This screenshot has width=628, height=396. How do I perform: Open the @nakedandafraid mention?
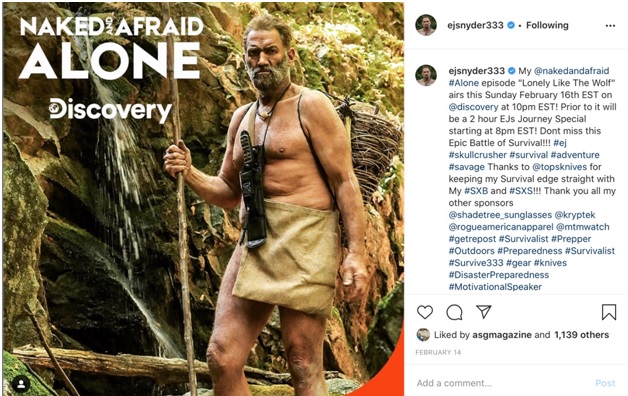(x=572, y=71)
